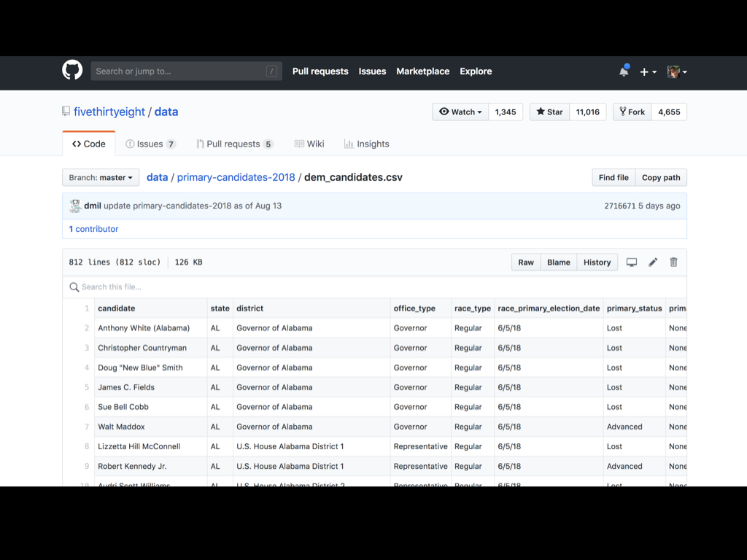Viewport: 747px width, 560px height.
Task: Delete file with trash icon
Action: click(673, 262)
